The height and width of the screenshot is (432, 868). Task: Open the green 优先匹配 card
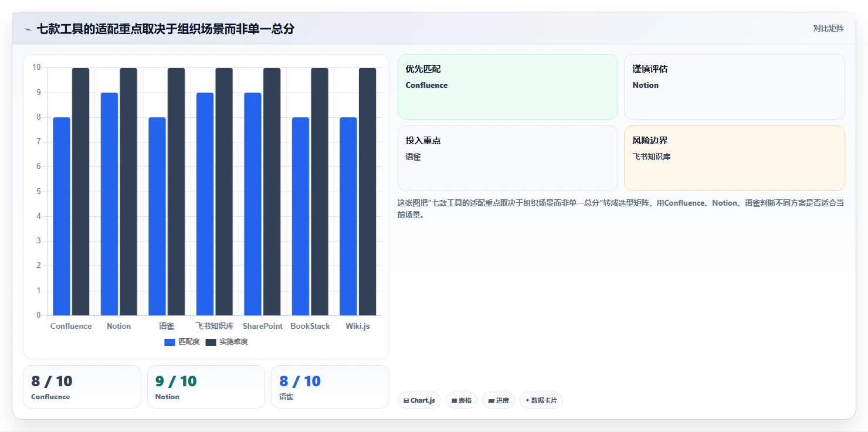tap(508, 87)
